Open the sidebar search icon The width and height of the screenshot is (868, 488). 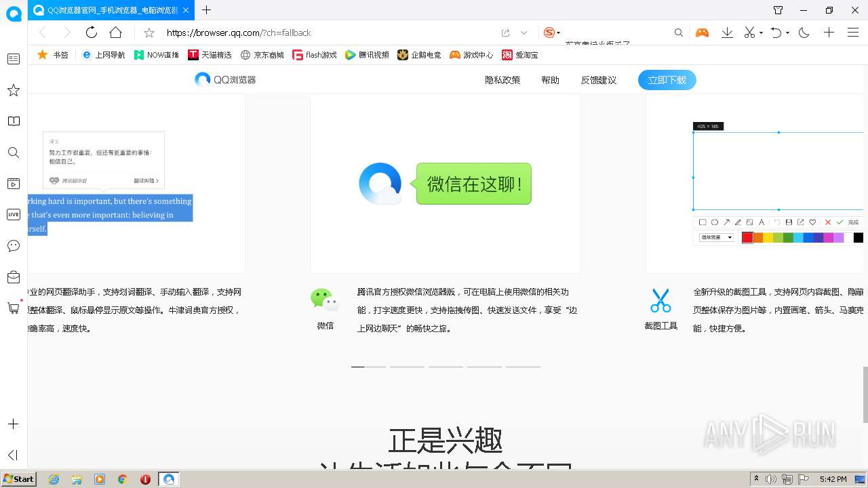[x=13, y=152]
